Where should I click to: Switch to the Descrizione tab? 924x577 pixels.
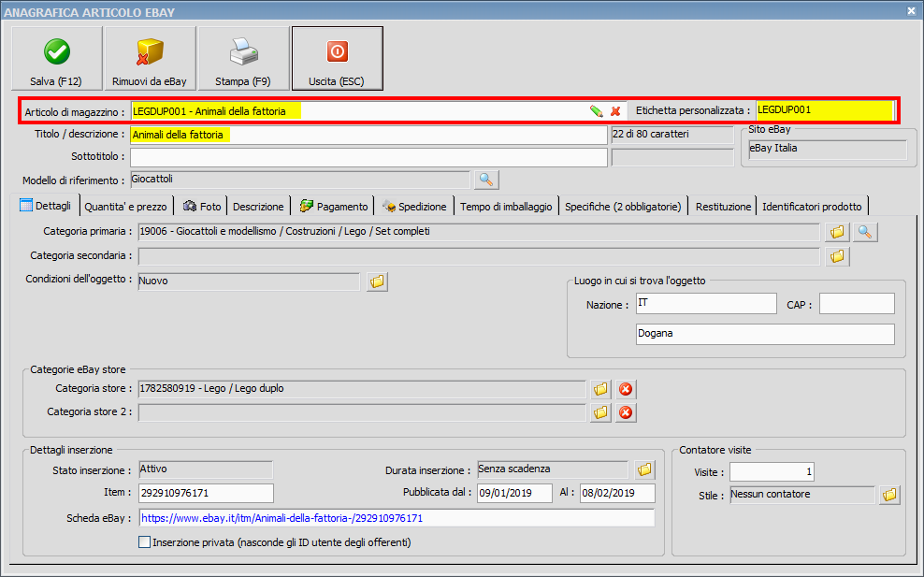pyautogui.click(x=258, y=207)
